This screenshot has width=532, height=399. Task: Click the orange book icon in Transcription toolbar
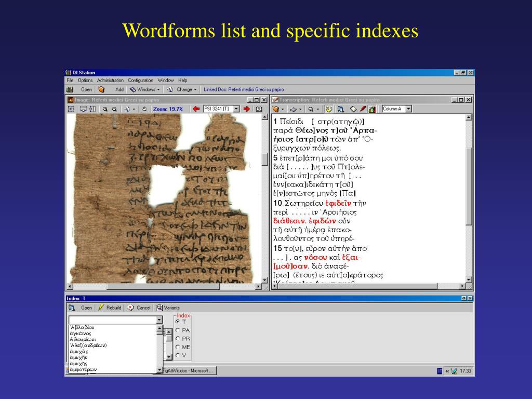[x=276, y=109]
